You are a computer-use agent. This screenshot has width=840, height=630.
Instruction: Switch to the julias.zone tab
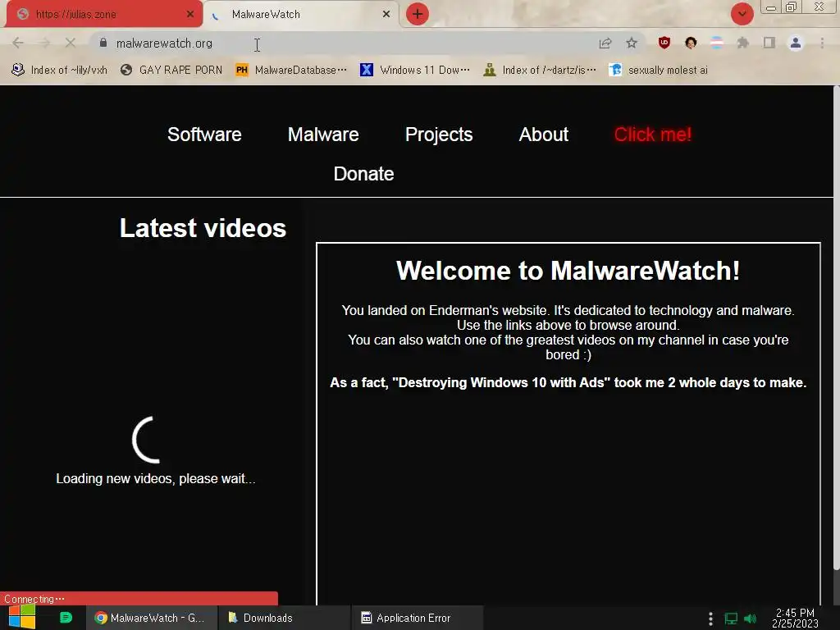(x=103, y=14)
